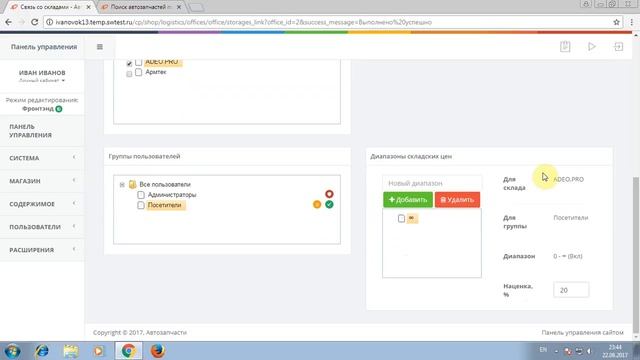
Task: Go back with browser back arrow
Action: point(9,22)
